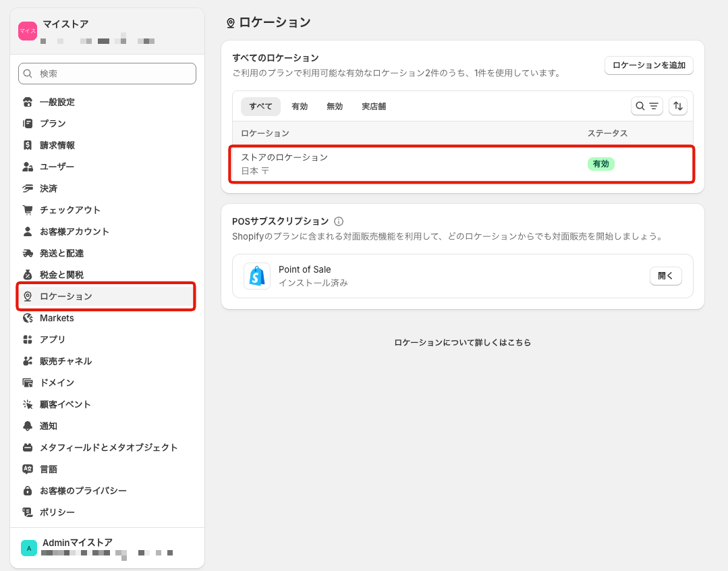Switch to the 有効 filter tab
This screenshot has height=571, width=728.
coord(300,106)
